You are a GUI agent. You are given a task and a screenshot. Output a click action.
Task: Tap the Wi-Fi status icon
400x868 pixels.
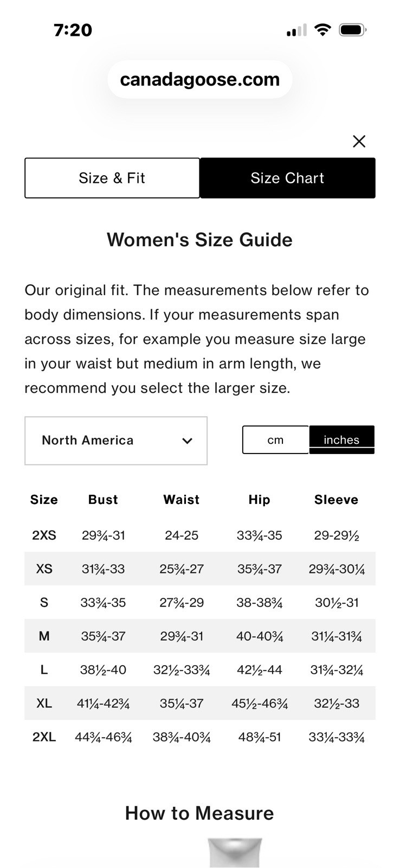pyautogui.click(x=322, y=30)
